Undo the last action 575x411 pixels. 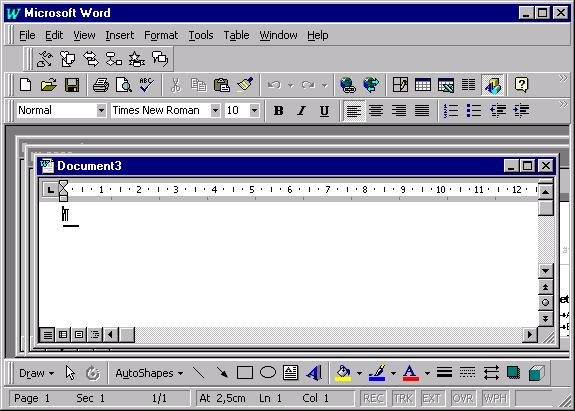[x=274, y=85]
